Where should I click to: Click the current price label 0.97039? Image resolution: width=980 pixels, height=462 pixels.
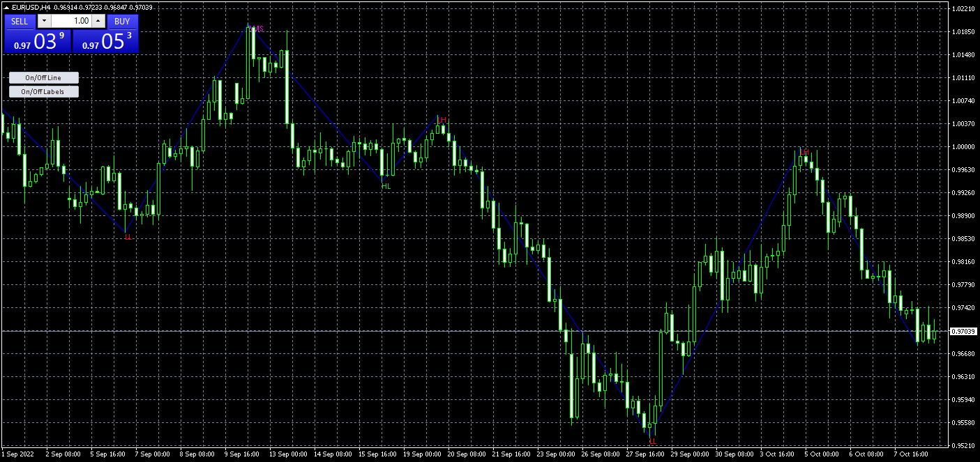click(x=963, y=331)
